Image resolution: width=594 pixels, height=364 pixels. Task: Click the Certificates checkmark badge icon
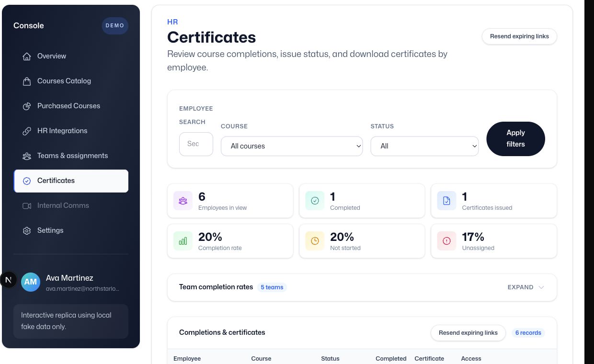click(27, 181)
